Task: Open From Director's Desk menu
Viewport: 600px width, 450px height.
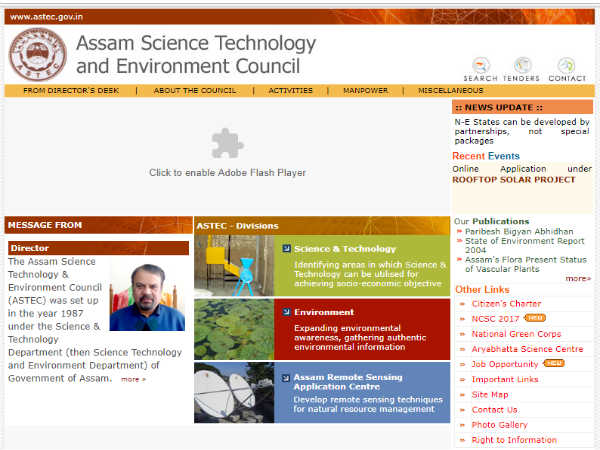Action: [71, 91]
